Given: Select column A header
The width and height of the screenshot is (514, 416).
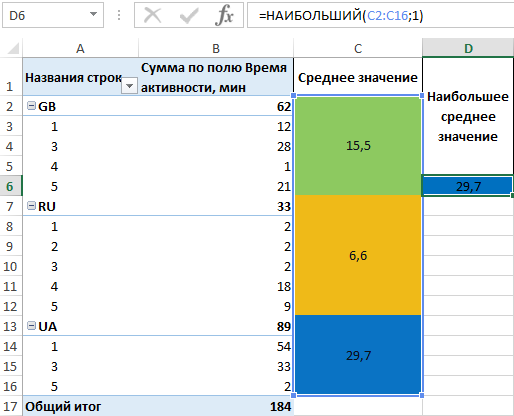Looking at the screenshot, I should [x=80, y=49].
